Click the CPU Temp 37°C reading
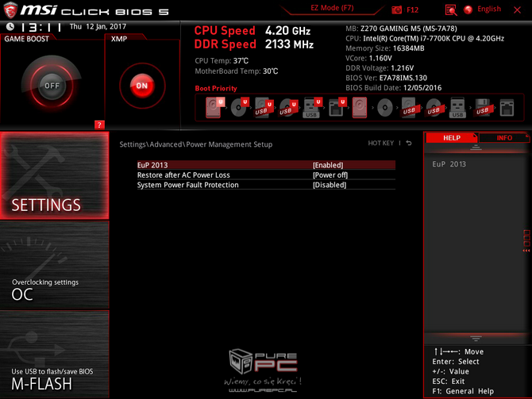 [x=222, y=60]
